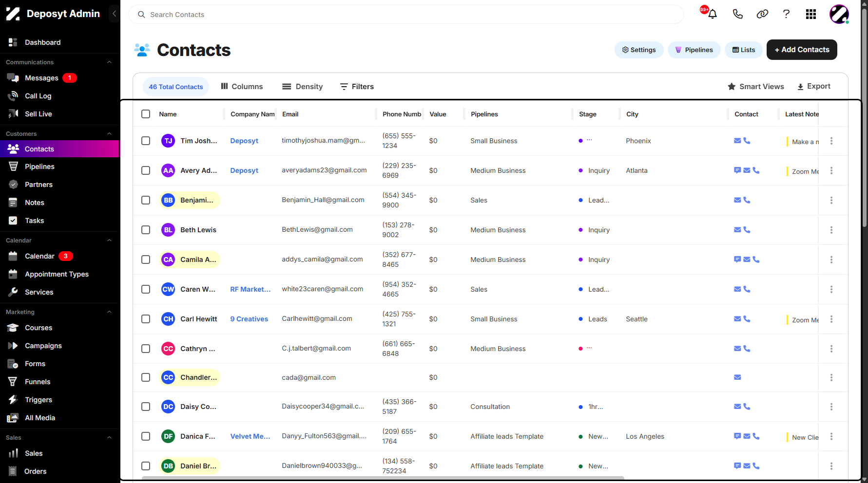Viewport: 868px width, 483px height.
Task: Open more options for Tim Josh row
Action: coord(831,141)
